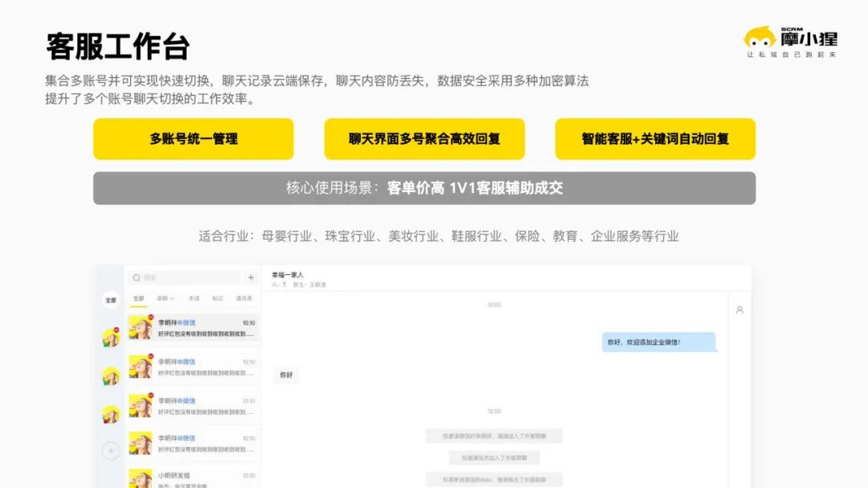Click the search magnifier icon in chat list

coord(136,277)
